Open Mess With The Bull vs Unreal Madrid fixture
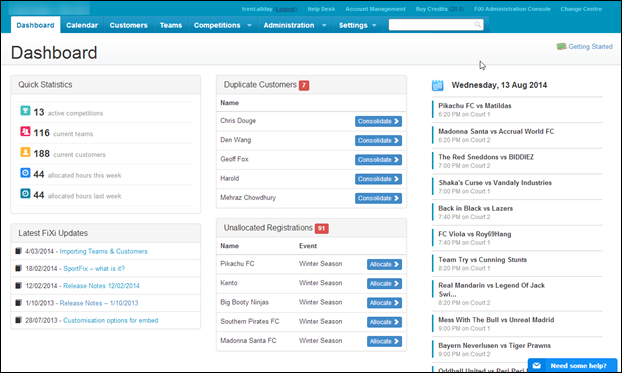Screen dimensions: 622x373 [496, 320]
